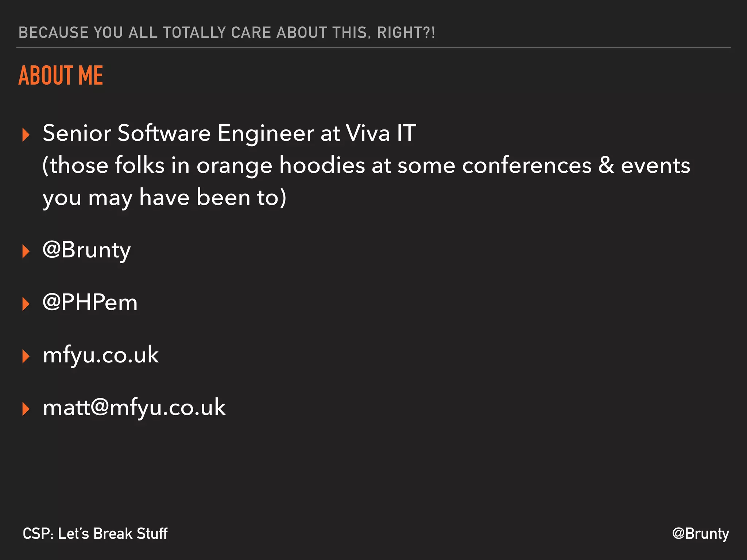Click the text Senior Software Engineer at Viva IT
The height and width of the screenshot is (560, 747).
click(x=229, y=133)
